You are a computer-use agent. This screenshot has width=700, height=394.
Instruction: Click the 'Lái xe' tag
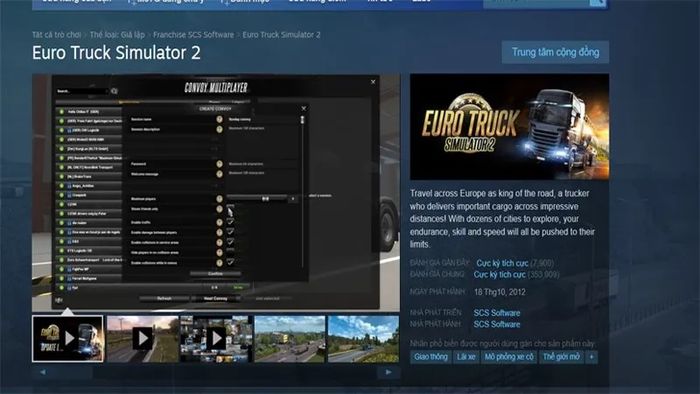click(x=466, y=357)
